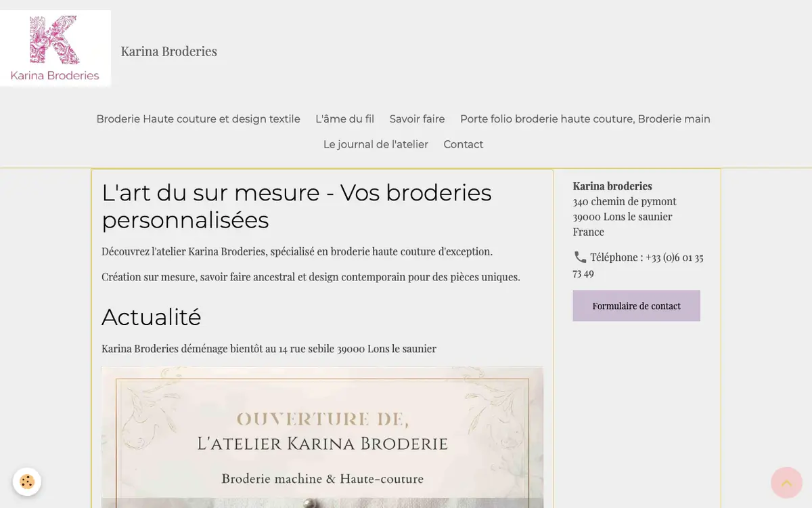Click the heading L'art du sur mesure
812x508 pixels.
(296, 206)
